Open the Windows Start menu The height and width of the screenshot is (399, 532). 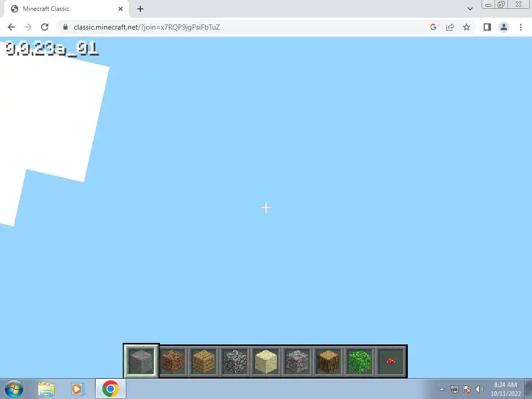(x=14, y=389)
